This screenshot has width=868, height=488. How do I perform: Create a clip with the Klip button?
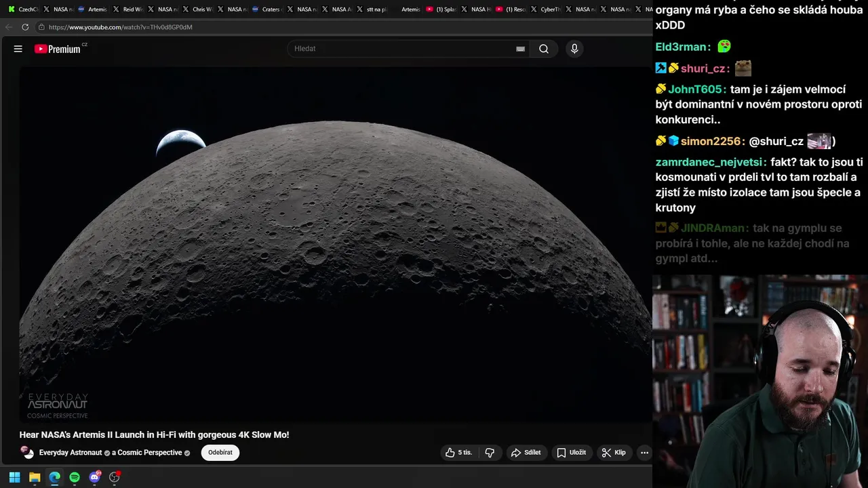point(614,453)
